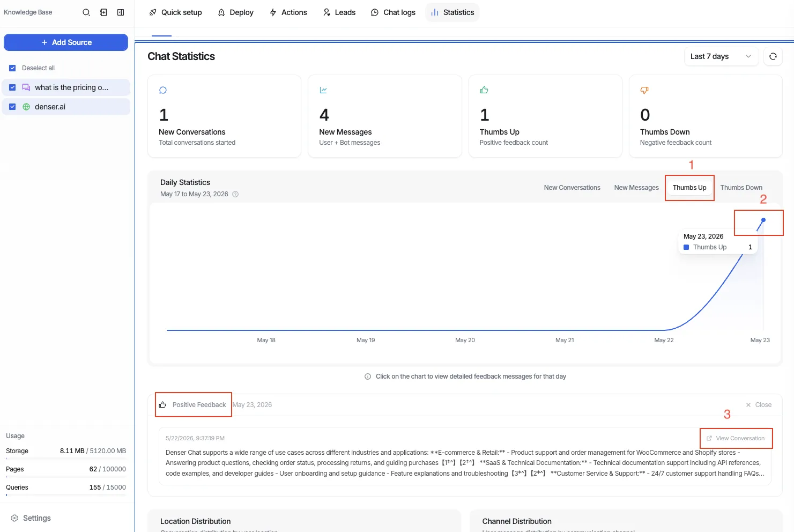The width and height of the screenshot is (794, 532).
Task: Switch chart to Thumbs Down
Action: point(741,188)
